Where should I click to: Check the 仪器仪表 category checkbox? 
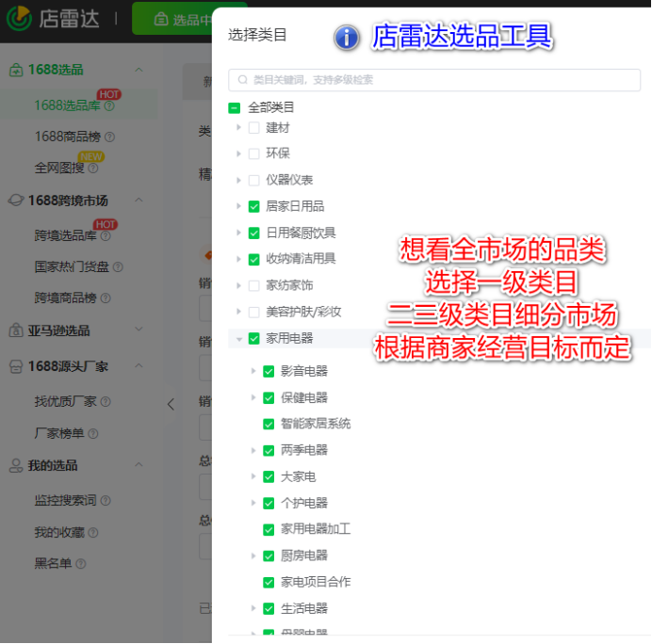tap(254, 181)
